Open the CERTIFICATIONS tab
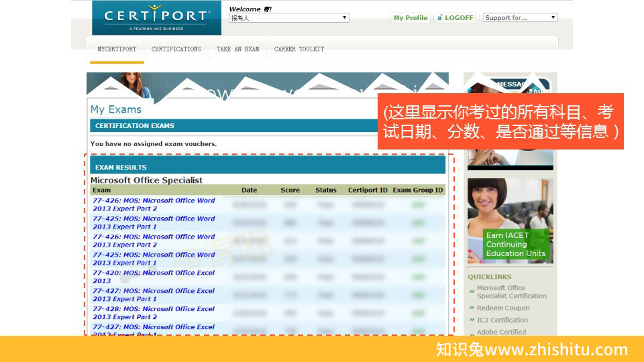The image size is (644, 362). click(176, 49)
